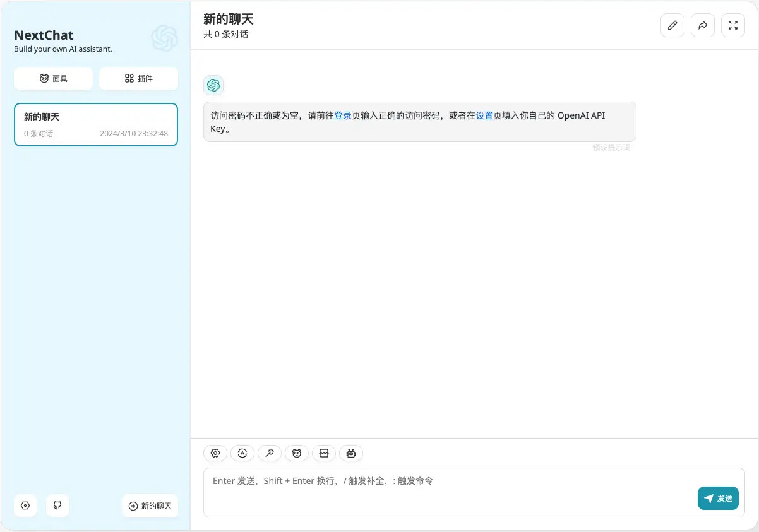
Task: Open chat settings gear above input box
Action: point(215,453)
